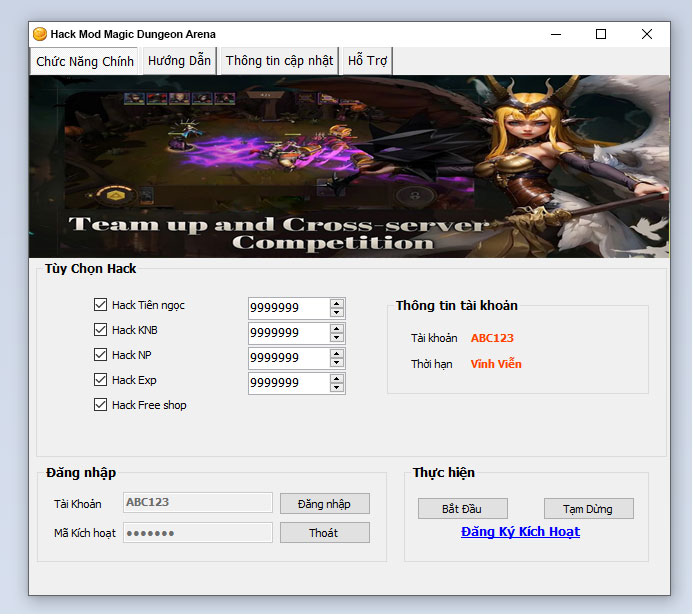This screenshot has height=616, width=693.
Task: Minimize the Hack Mod window
Action: click(x=556, y=34)
